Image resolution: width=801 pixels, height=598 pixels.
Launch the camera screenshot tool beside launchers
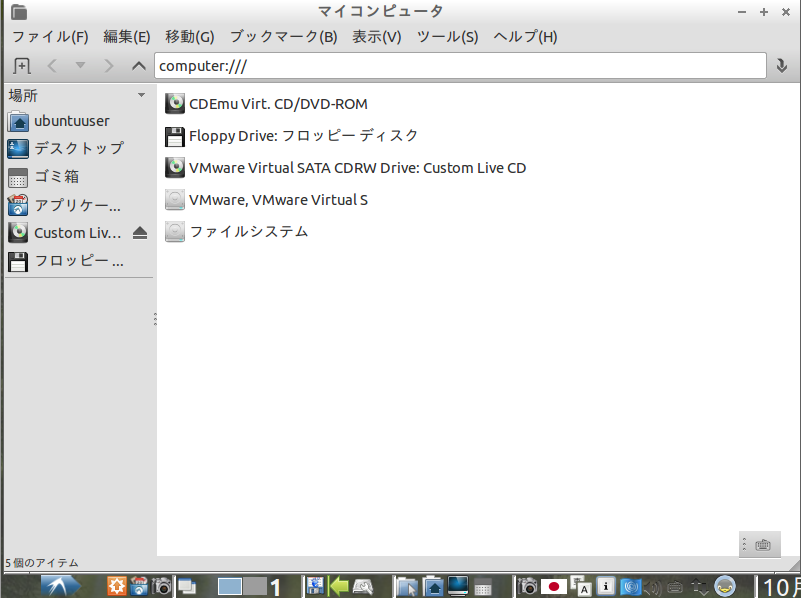[x=162, y=586]
